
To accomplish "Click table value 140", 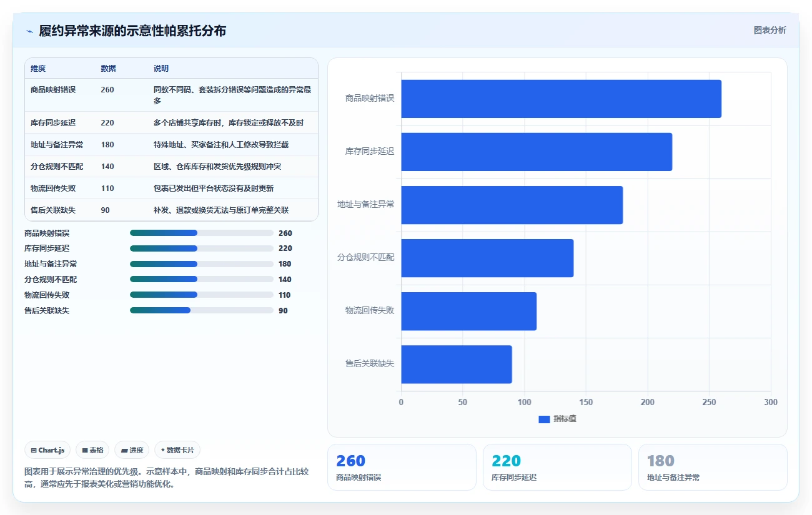I will pos(107,167).
